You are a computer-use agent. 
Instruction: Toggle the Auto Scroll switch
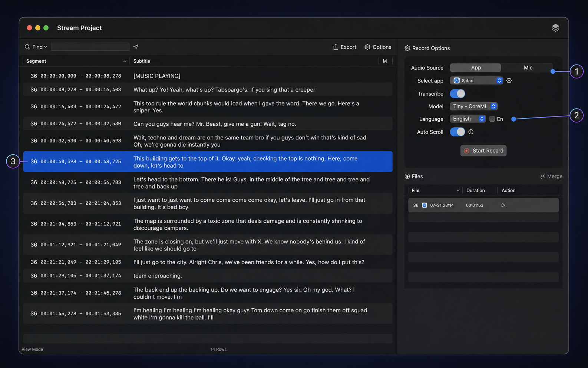click(457, 132)
